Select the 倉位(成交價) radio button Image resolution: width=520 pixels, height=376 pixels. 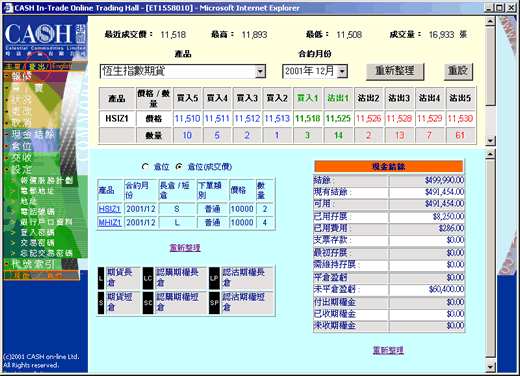click(179, 167)
